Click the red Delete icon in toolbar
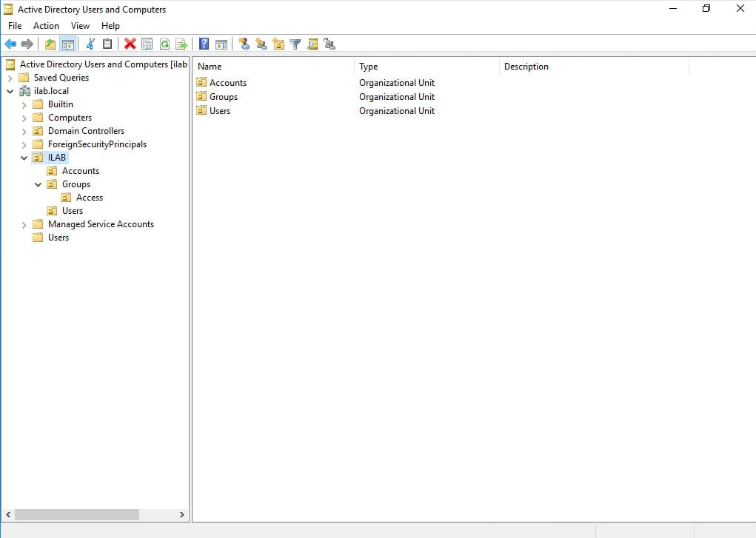 (130, 44)
